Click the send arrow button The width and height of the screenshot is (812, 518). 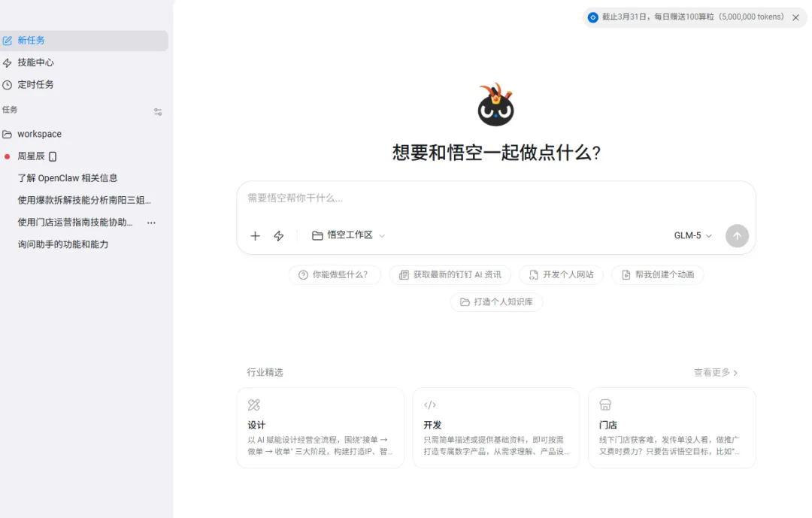coord(737,235)
